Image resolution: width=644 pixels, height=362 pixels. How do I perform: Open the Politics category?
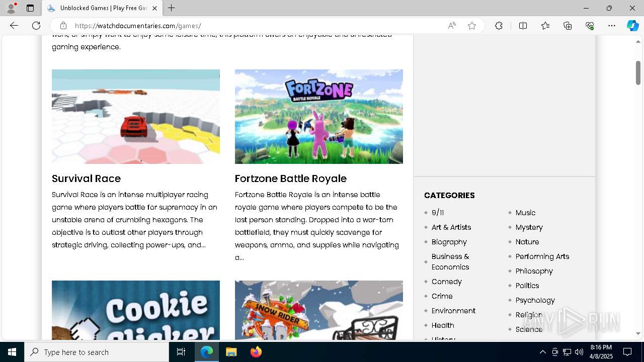(x=527, y=286)
